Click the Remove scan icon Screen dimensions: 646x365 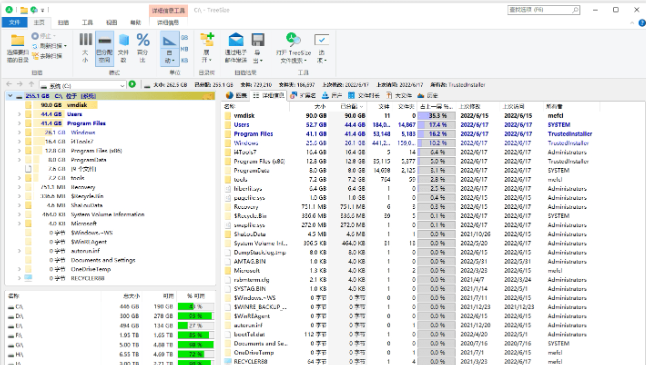pyautogui.click(x=35, y=56)
